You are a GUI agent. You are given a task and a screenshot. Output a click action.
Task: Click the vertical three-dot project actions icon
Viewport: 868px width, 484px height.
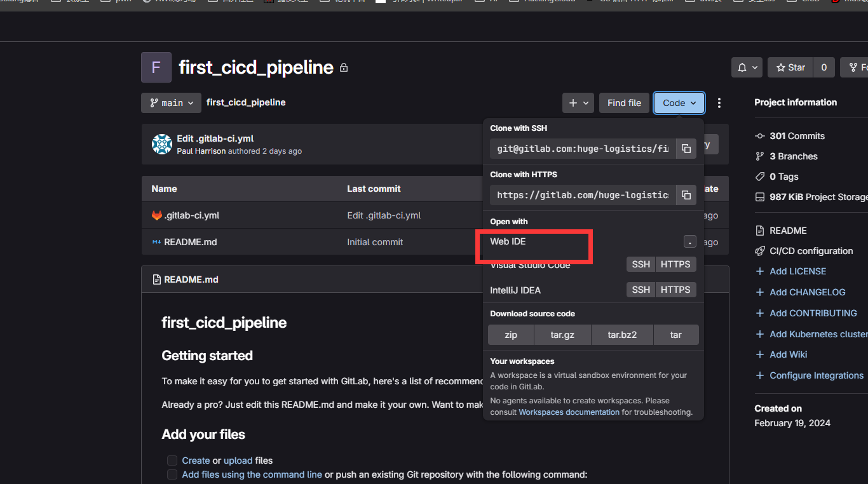coord(719,103)
